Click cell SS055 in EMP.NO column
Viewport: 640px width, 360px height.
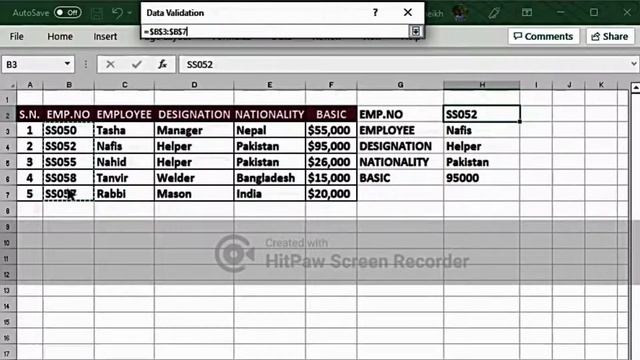pyautogui.click(x=69, y=162)
